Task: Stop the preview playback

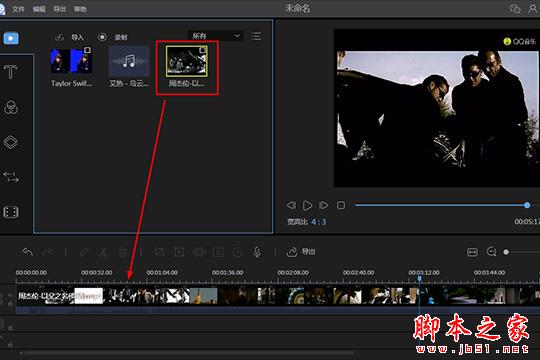Action: coord(341,205)
